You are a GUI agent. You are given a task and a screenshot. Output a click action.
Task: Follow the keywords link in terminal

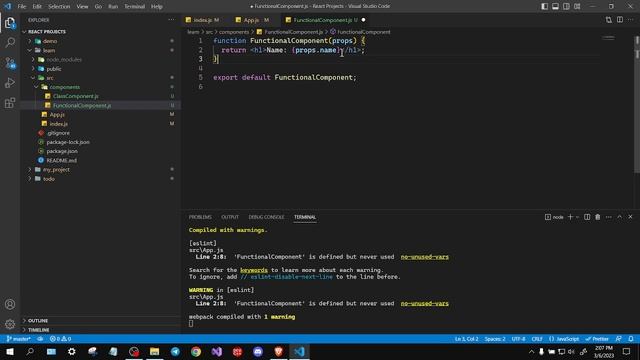(254, 270)
